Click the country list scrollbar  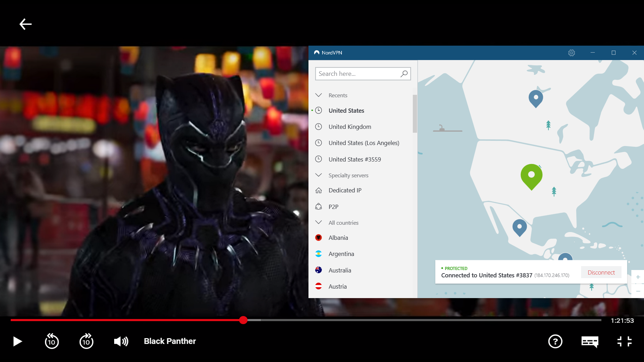click(415, 114)
